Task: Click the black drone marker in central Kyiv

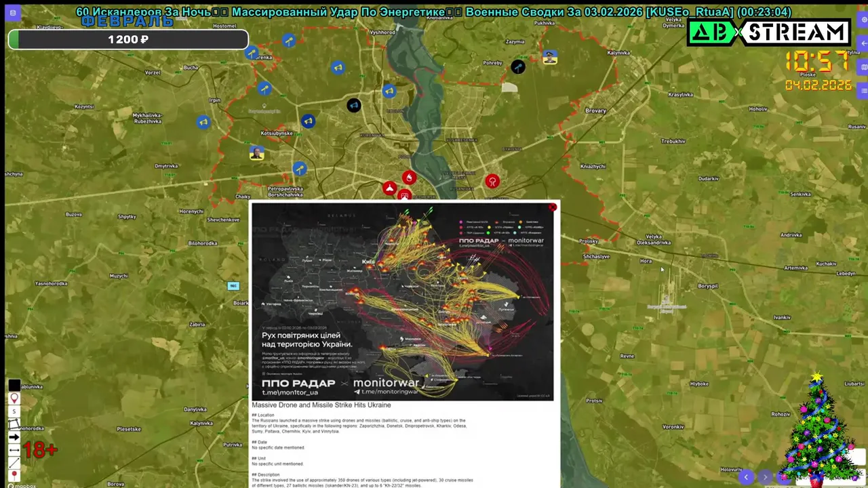Action: point(354,105)
